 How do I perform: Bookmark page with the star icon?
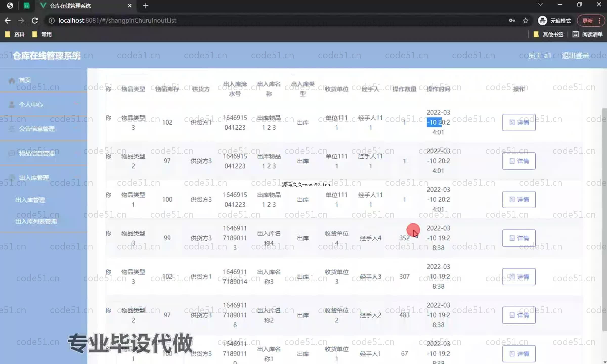click(526, 20)
